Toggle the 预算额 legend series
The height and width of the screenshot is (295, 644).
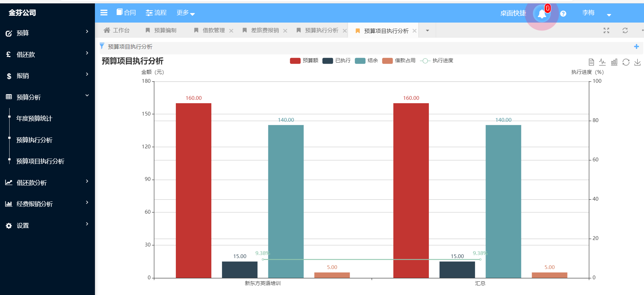coord(304,61)
